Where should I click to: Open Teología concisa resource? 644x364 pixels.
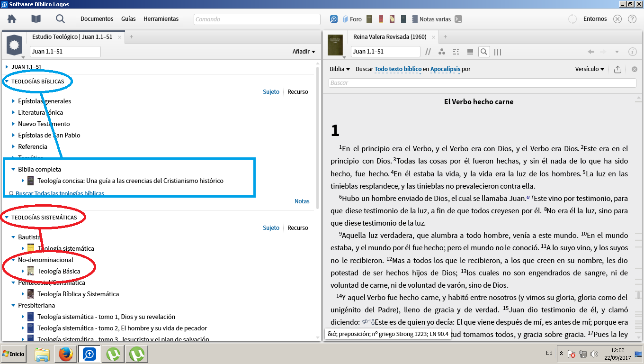[x=130, y=181]
